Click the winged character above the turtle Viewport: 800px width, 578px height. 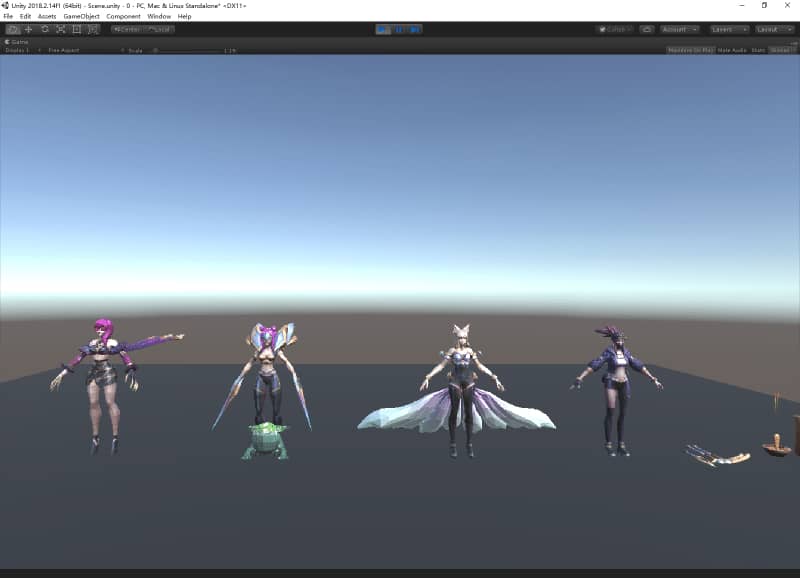coord(265,375)
